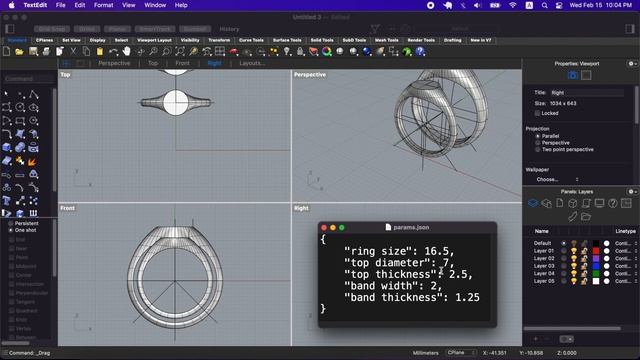This screenshot has width=640, height=360.
Task: Click the SmartTrack button
Action: click(x=155, y=29)
